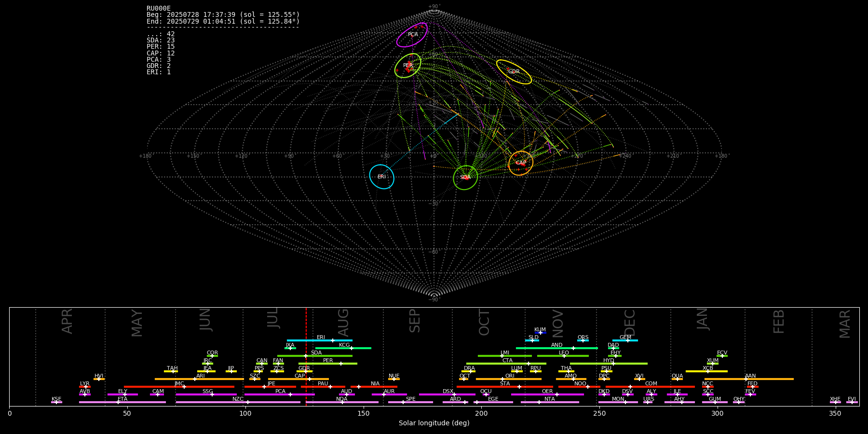Click the PCA radiant ellipse on the sky map
Screen dimensions: 868x434
point(412,35)
